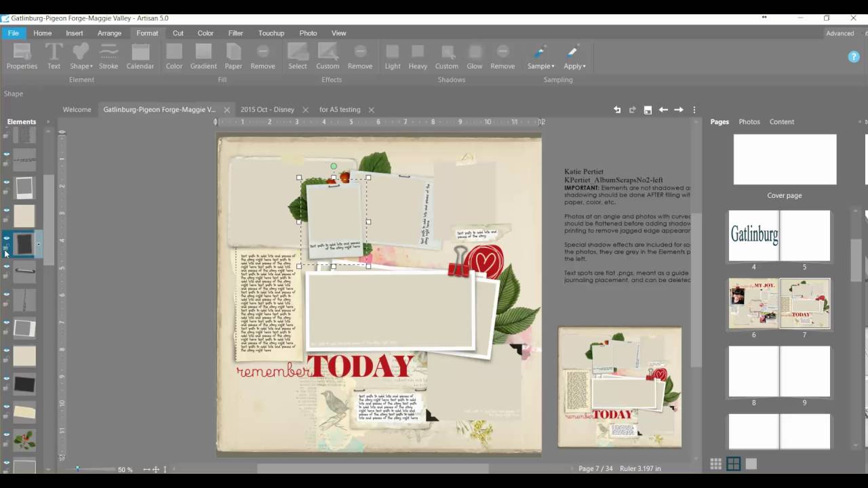Toggle visibility of the stitched line element
The height and width of the screenshot is (488, 868).
[x=6, y=154]
